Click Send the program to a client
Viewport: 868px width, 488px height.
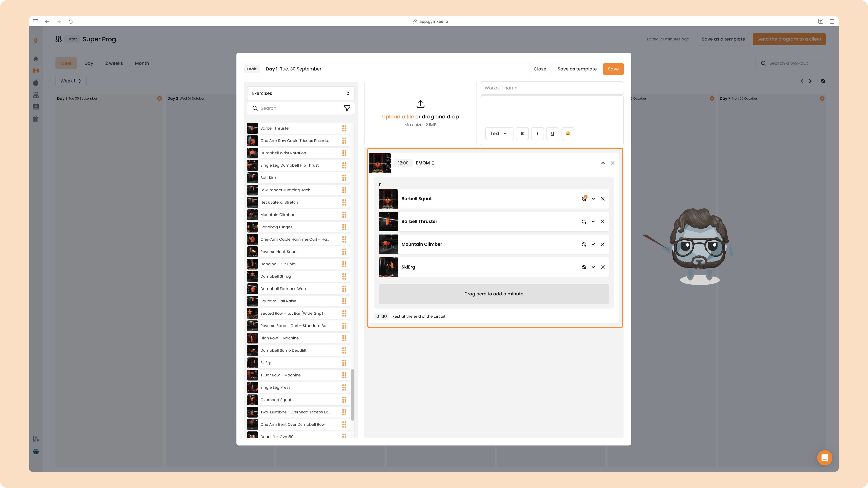[789, 39]
